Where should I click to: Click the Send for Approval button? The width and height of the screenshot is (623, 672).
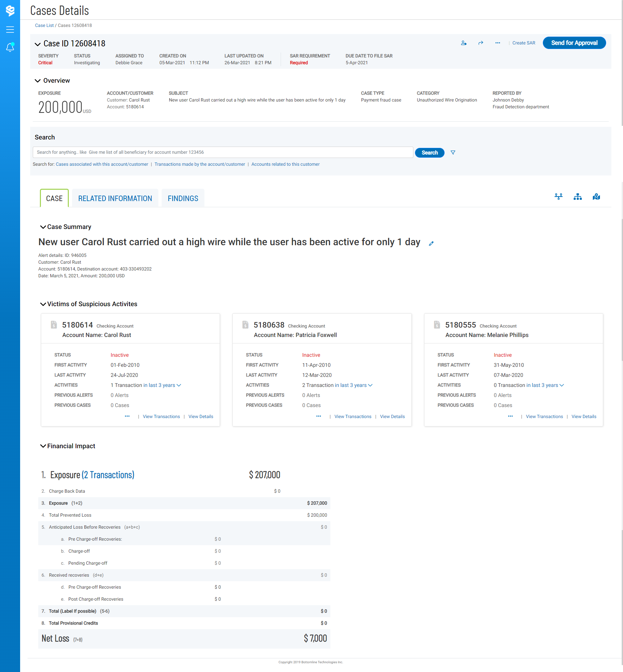[574, 43]
